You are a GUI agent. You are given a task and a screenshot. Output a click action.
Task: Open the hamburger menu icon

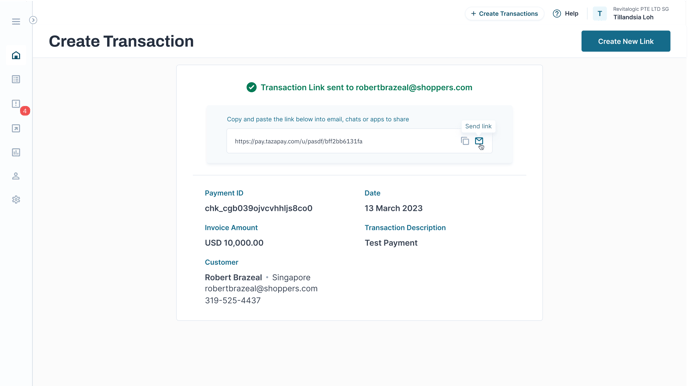16,21
